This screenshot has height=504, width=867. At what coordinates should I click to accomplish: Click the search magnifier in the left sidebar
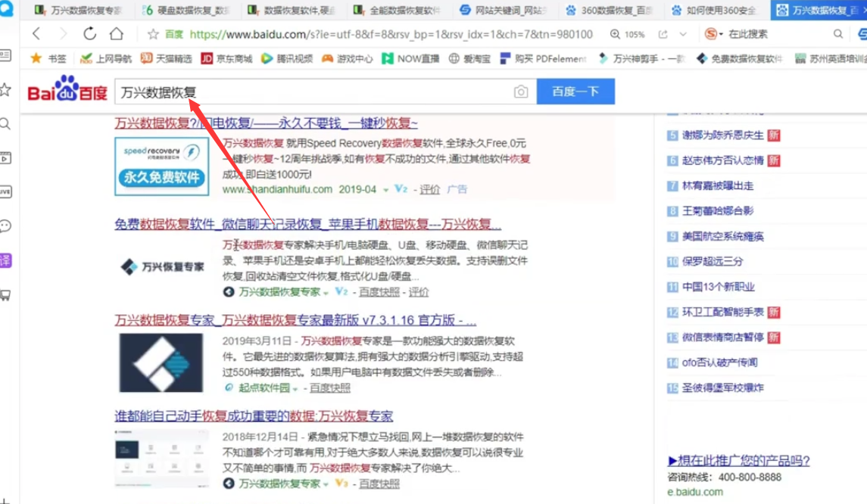pyautogui.click(x=5, y=124)
